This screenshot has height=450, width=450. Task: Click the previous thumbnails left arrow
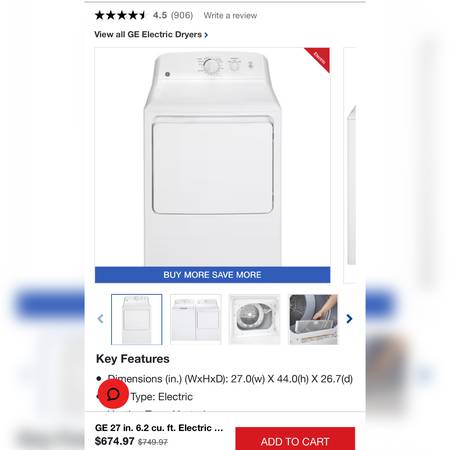[x=100, y=319]
